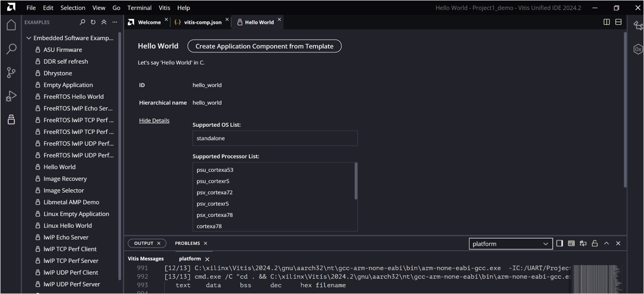Image resolution: width=644 pixels, height=294 pixels.
Task: Toggle auto-scroll lock in the output panel
Action: point(594,243)
